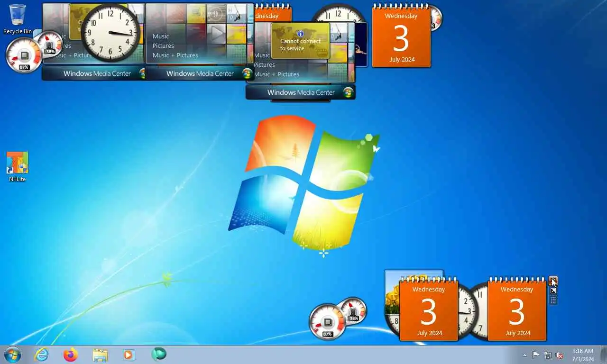Click the 'Cannot connect to service' gadget

pos(300,41)
